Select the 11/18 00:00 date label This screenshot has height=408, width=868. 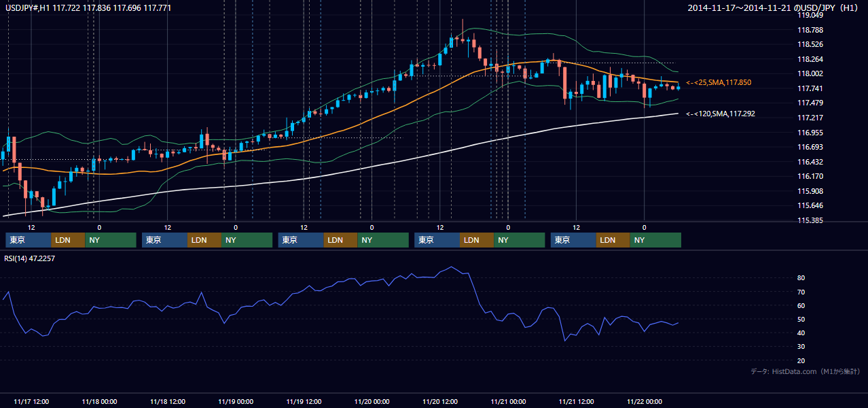pyautogui.click(x=99, y=401)
